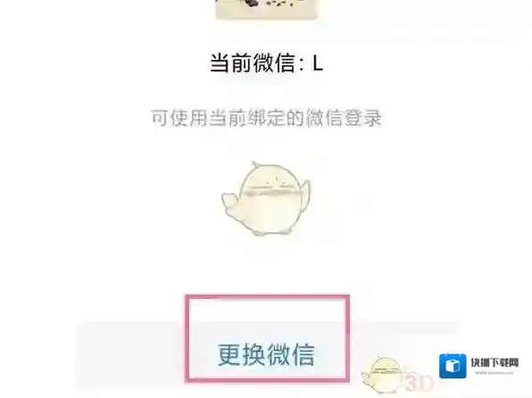
Task: Open the 快播下载网 watermark text
Action: click(495, 362)
